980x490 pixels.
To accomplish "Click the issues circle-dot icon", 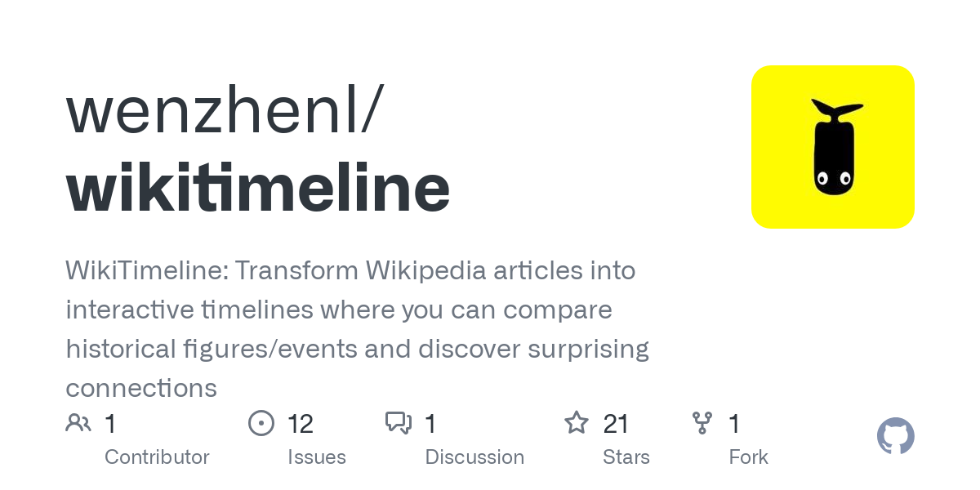I will click(x=261, y=423).
